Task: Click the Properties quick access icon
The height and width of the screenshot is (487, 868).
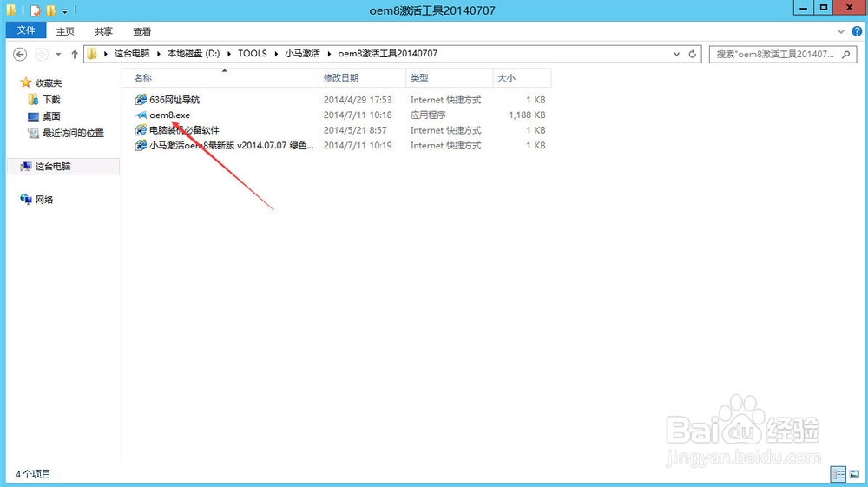Action: (36, 10)
